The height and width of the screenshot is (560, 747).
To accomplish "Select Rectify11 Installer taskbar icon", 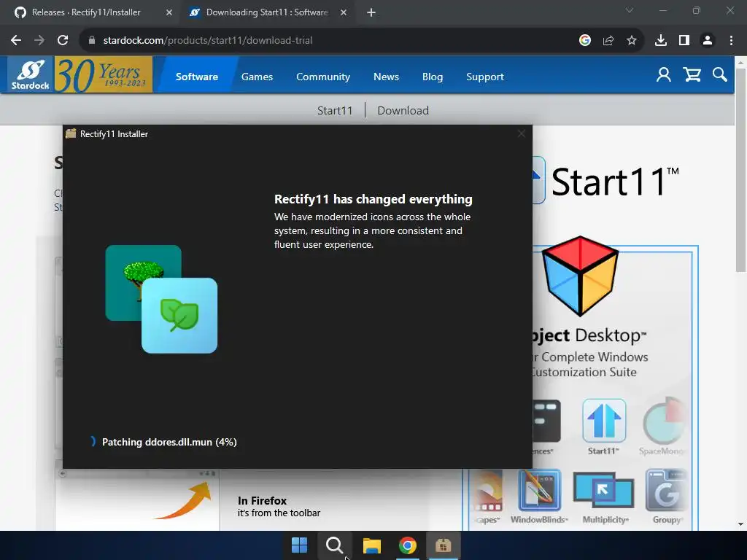I will pyautogui.click(x=443, y=545).
